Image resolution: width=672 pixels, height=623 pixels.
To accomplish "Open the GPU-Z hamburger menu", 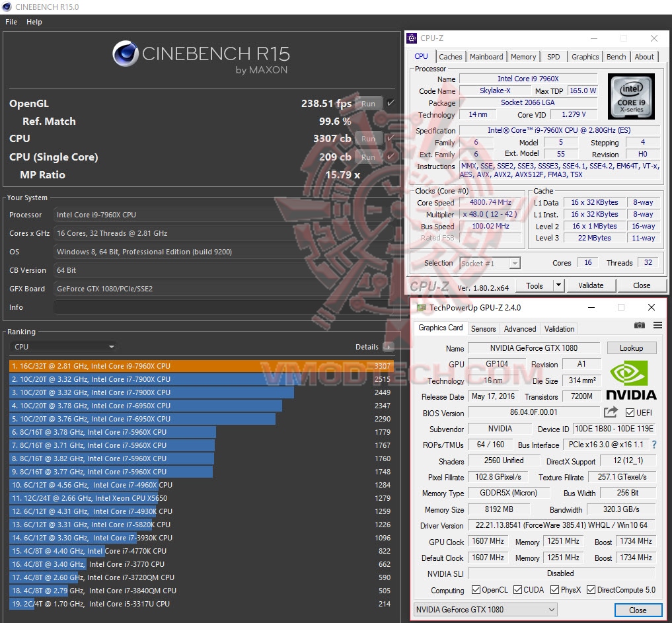I will coord(657,325).
